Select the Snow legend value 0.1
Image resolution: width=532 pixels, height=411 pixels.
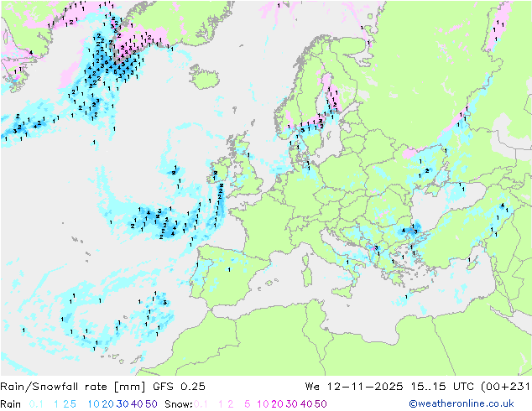tap(201, 404)
